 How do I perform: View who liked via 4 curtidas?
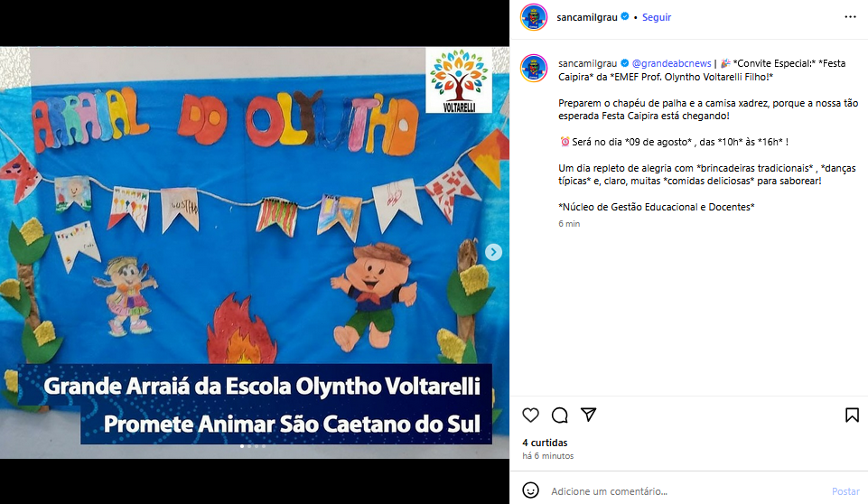coord(545,443)
